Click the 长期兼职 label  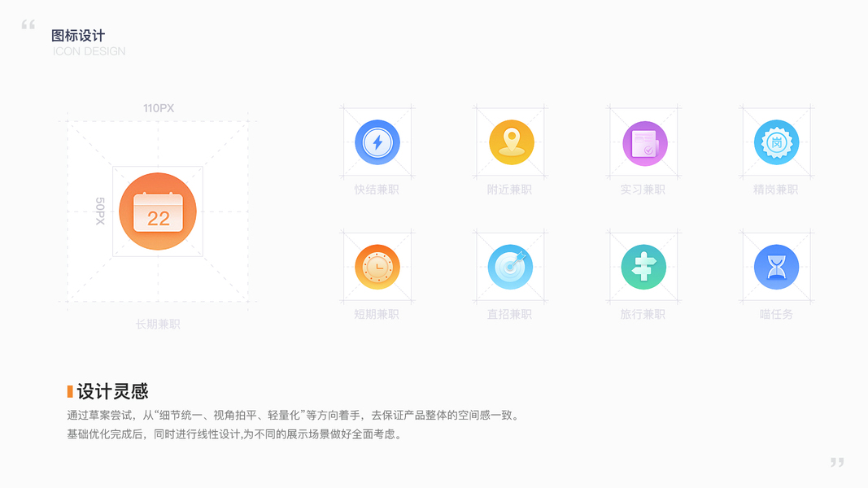coord(158,325)
